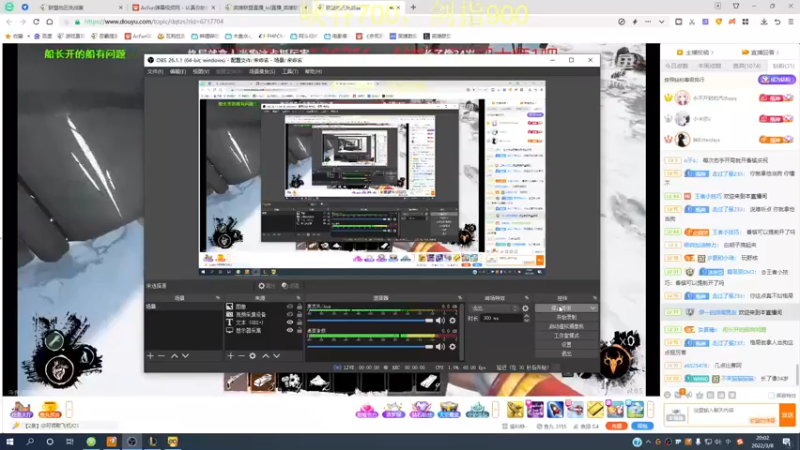Click 启动虚拟摄像机 button in OBS controls
This screenshot has width=800, height=450.
point(566,327)
